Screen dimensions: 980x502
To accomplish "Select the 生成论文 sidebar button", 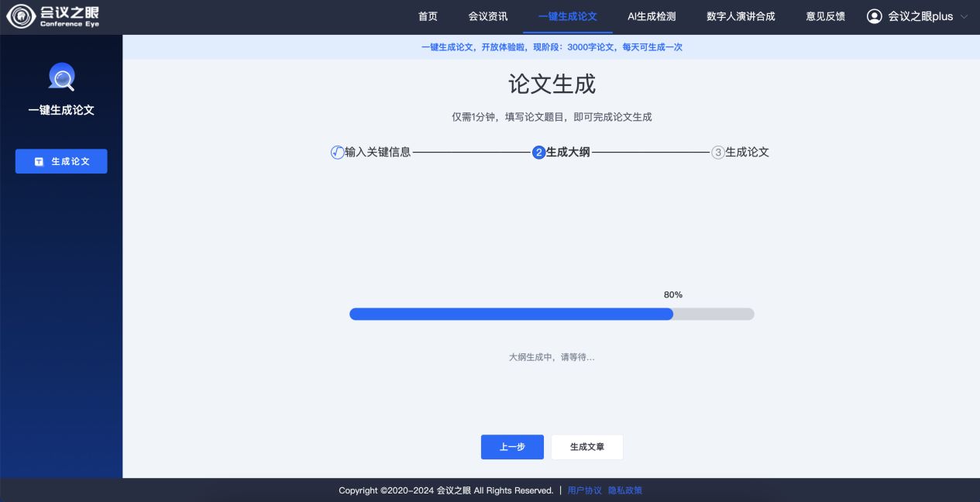I will click(61, 161).
